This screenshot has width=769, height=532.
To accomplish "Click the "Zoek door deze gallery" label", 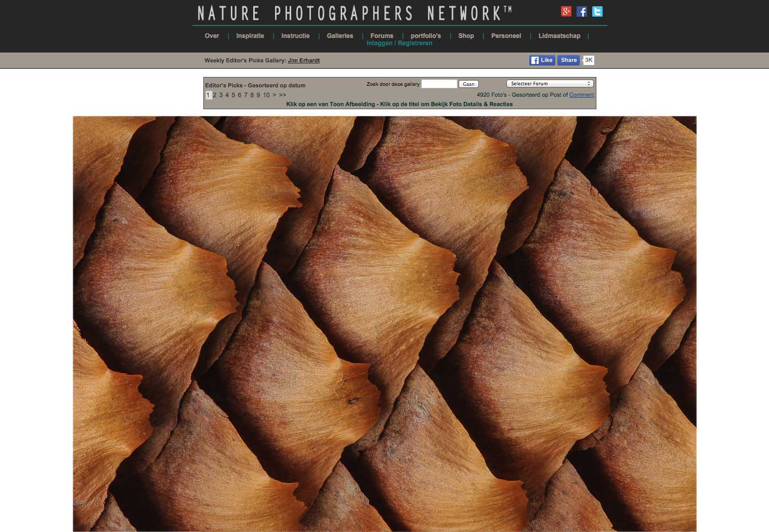I will [x=393, y=84].
